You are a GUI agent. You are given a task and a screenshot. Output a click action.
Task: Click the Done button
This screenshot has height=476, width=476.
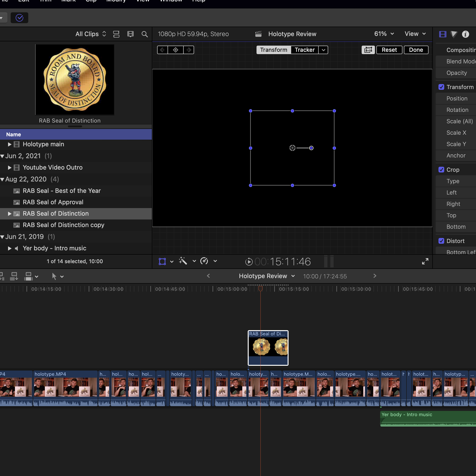click(416, 50)
